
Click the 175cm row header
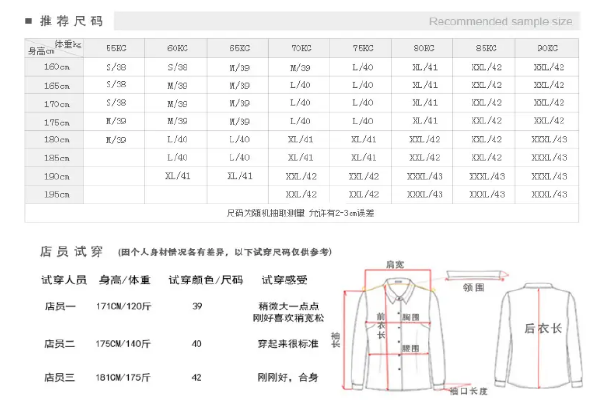[54, 122]
